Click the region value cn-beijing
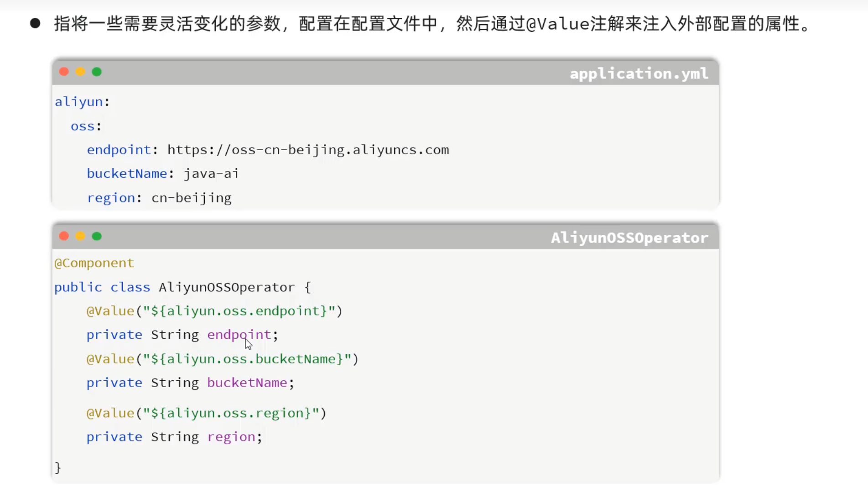The image size is (868, 492). [191, 198]
